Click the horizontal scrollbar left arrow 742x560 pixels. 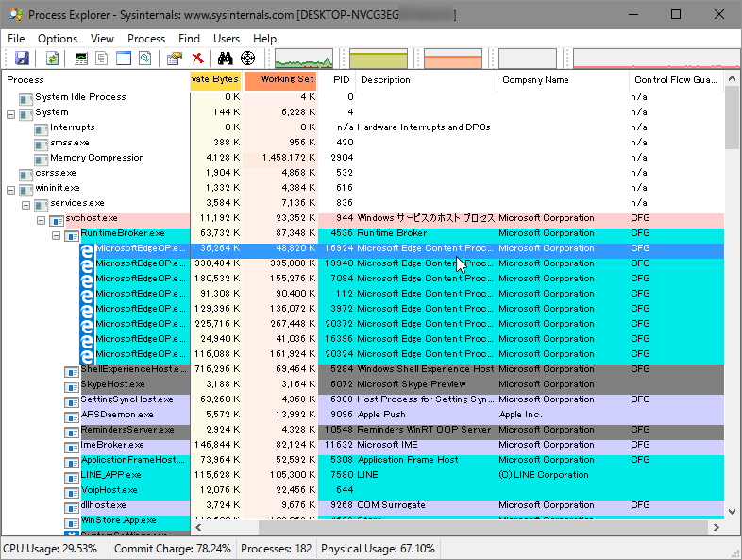[198, 527]
